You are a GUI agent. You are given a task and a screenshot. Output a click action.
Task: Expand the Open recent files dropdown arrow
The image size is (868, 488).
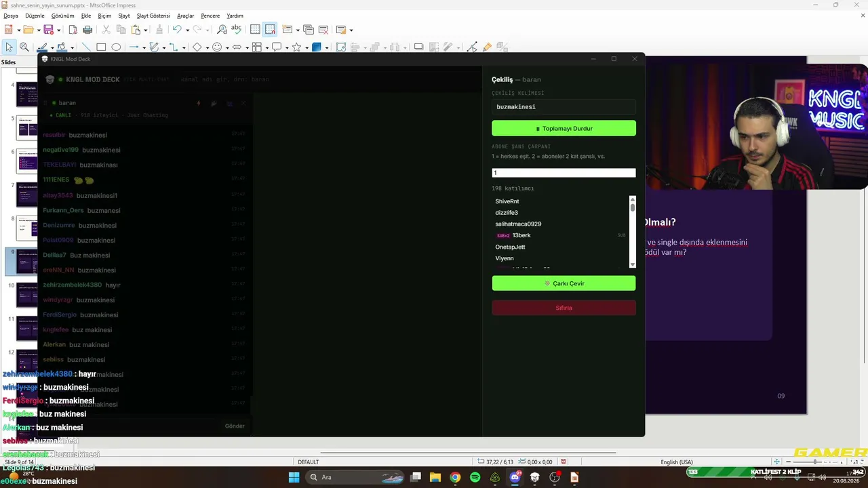coord(38,30)
